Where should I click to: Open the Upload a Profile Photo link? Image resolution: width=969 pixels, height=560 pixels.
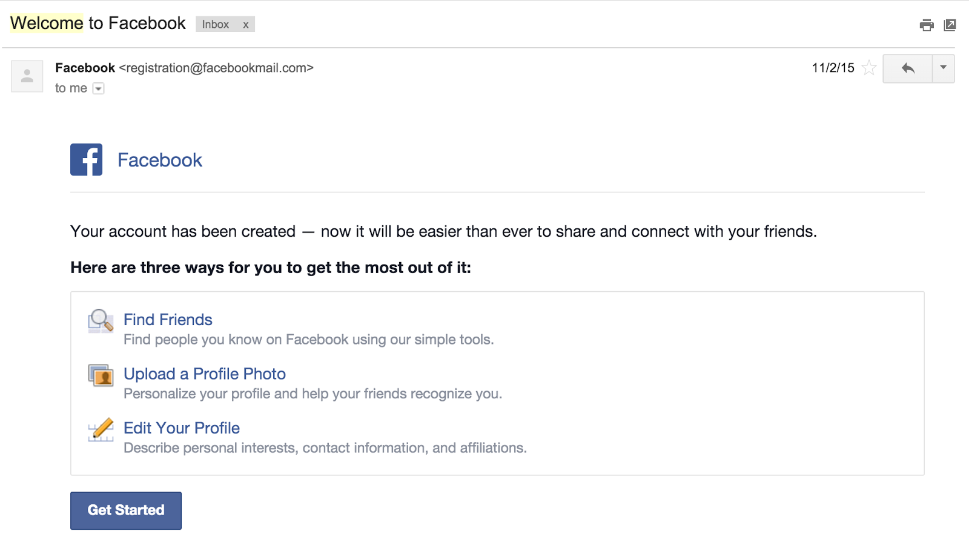205,374
